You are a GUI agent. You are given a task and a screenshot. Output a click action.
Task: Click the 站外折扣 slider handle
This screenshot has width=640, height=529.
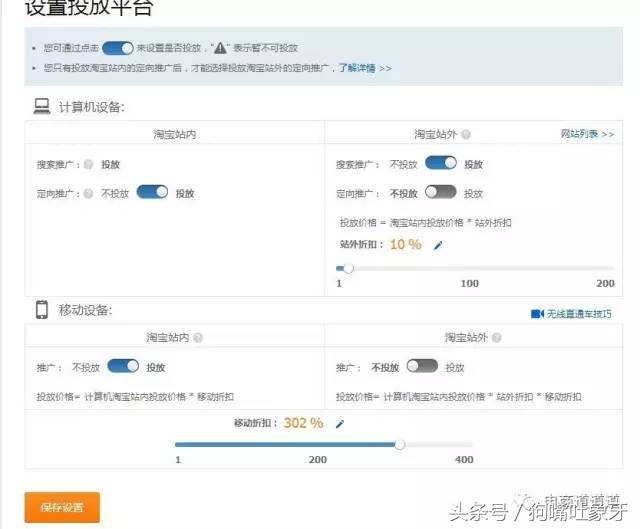(x=348, y=269)
